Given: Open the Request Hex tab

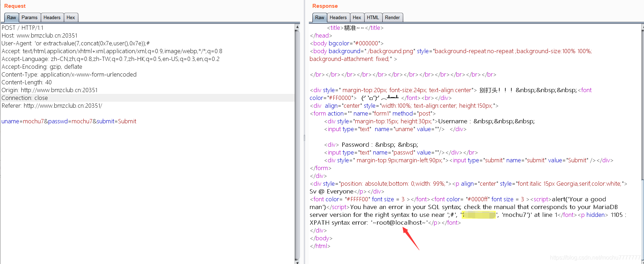Looking at the screenshot, I should click(x=71, y=17).
